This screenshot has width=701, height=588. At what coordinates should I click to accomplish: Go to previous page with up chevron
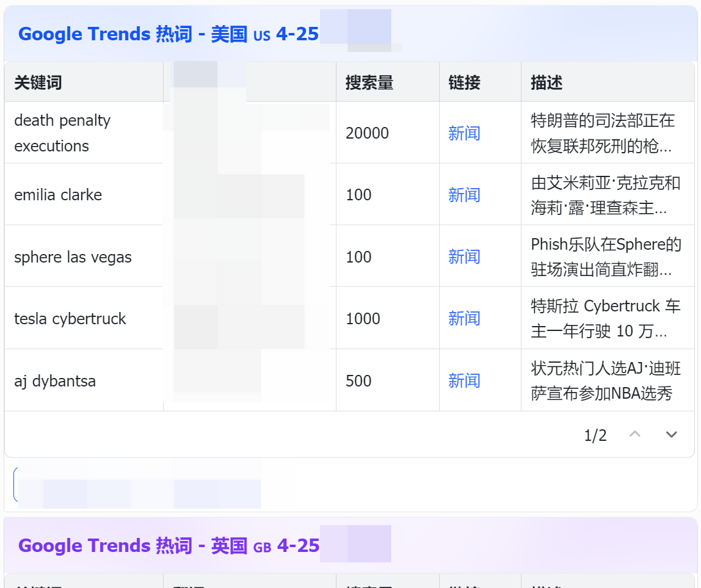(x=635, y=435)
